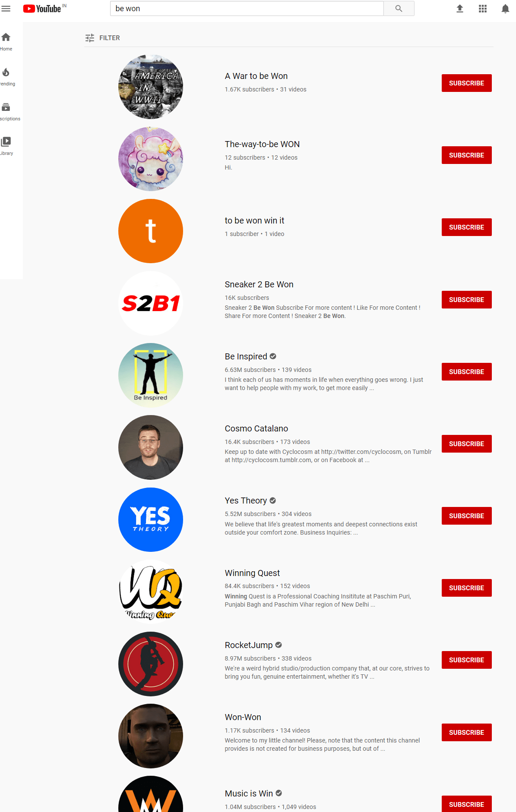Expand the FILTER options
This screenshot has width=516, height=812.
(103, 38)
